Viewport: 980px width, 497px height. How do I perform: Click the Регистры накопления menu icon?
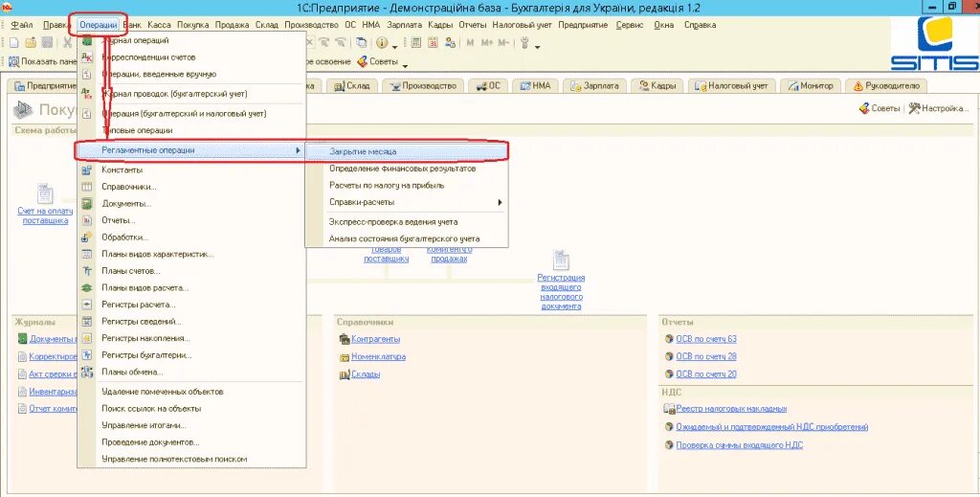click(x=87, y=339)
